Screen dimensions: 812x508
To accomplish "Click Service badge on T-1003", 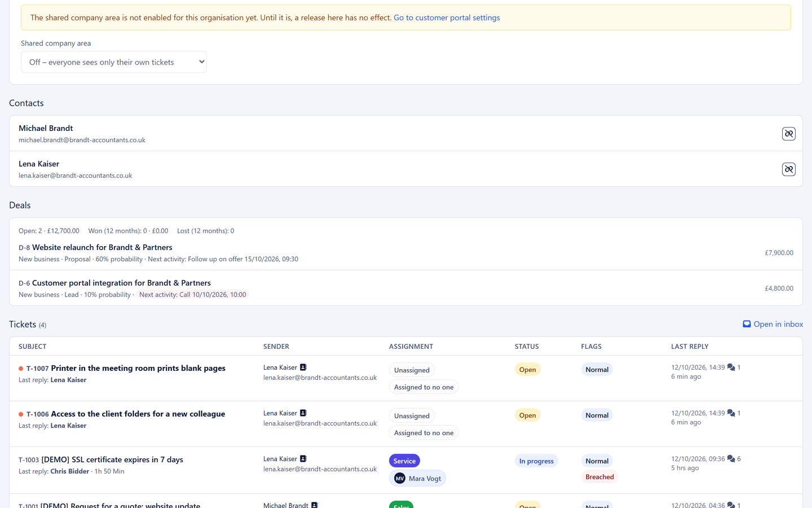I will coord(404,461).
